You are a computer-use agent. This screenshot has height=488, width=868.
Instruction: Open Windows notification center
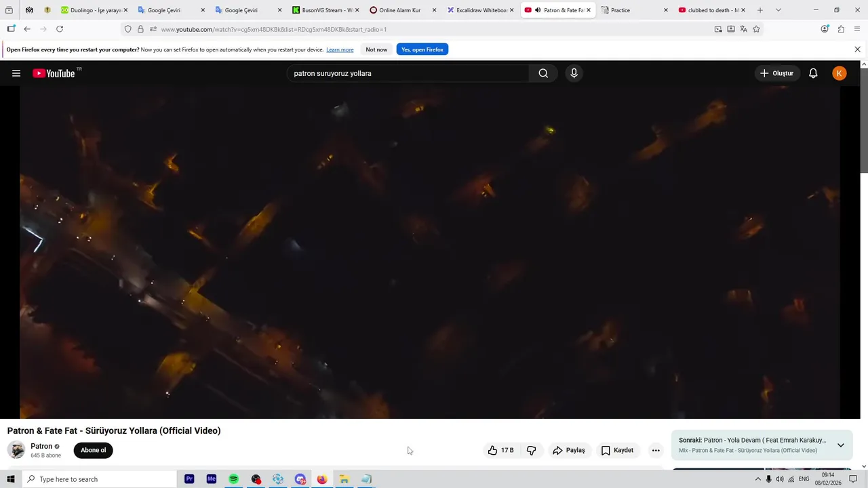(x=854, y=479)
